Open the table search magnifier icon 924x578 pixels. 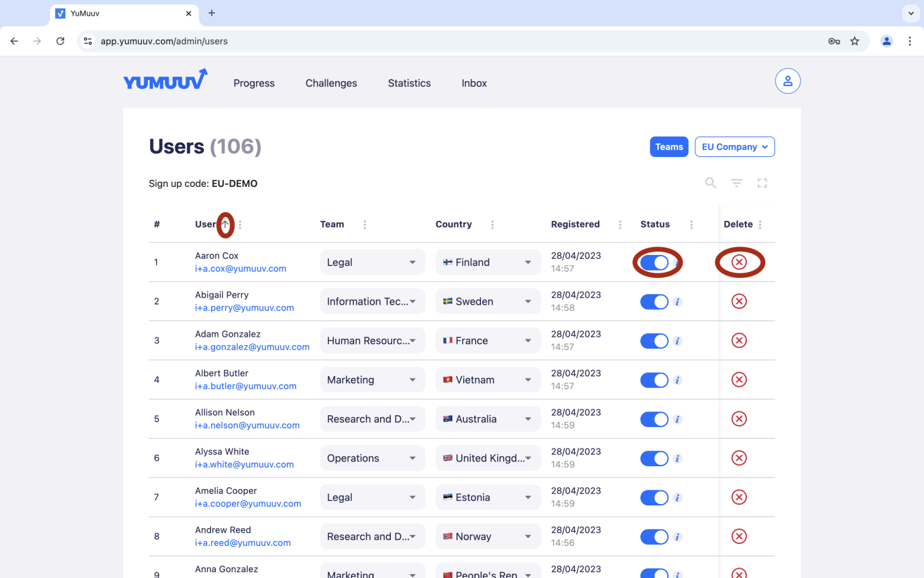click(x=710, y=183)
